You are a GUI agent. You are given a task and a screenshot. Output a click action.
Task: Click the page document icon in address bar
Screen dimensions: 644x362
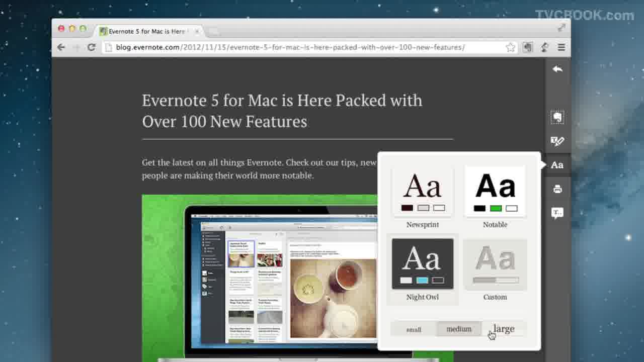(109, 47)
